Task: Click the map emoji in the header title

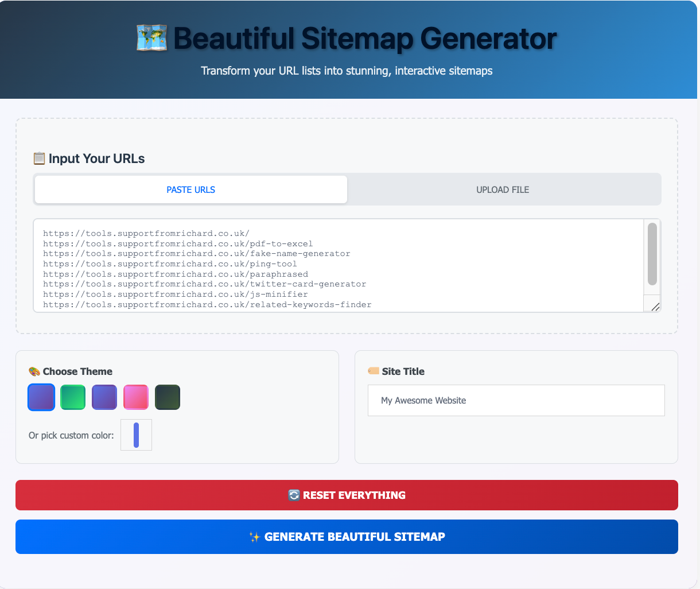Action: pos(151,38)
